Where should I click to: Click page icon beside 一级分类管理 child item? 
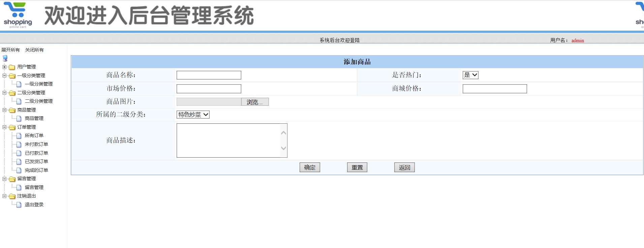click(19, 84)
